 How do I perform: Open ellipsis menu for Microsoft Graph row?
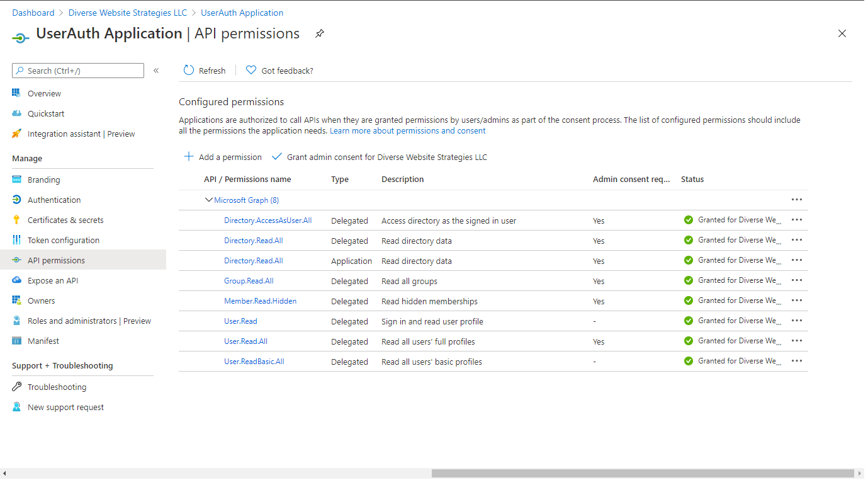click(x=797, y=200)
